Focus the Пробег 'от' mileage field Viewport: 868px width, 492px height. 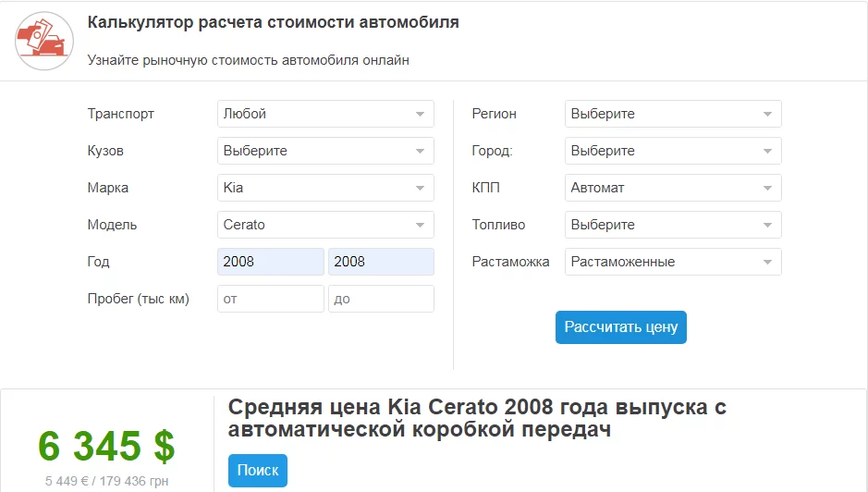tap(271, 299)
